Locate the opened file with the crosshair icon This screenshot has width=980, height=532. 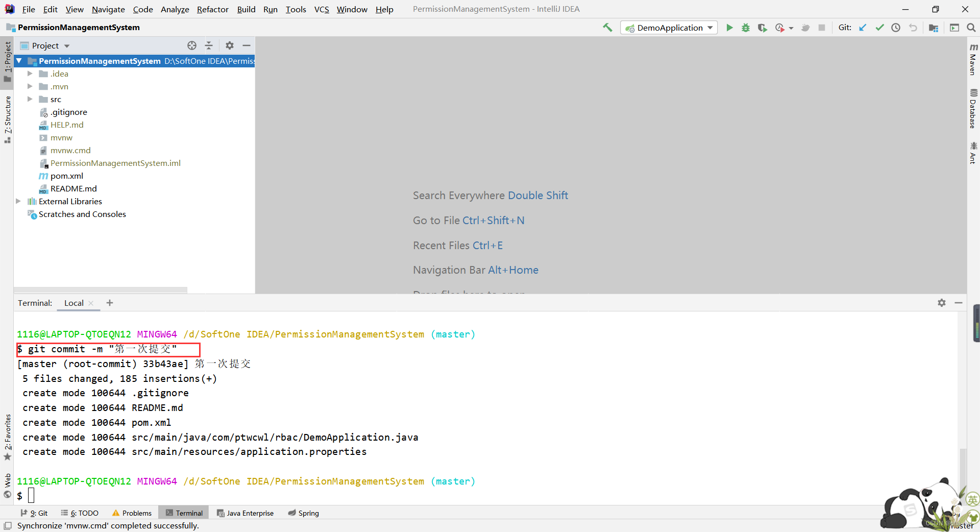[192, 45]
